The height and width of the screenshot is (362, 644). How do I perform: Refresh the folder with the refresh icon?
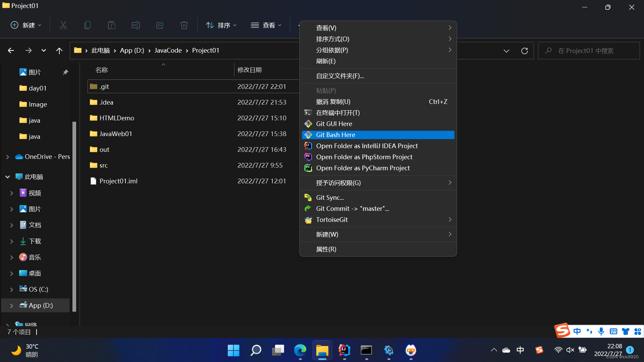click(x=524, y=51)
